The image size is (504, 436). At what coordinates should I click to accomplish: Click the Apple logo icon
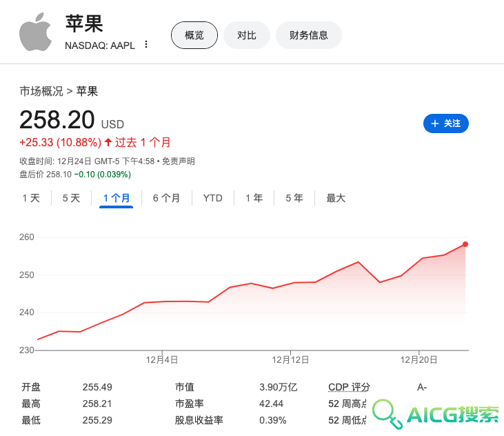35,32
